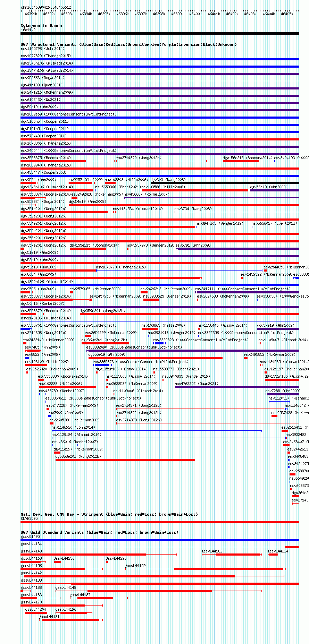This screenshot has width=309, height=644.
Task: Open gssvL44224 variant
Action: point(278,551)
